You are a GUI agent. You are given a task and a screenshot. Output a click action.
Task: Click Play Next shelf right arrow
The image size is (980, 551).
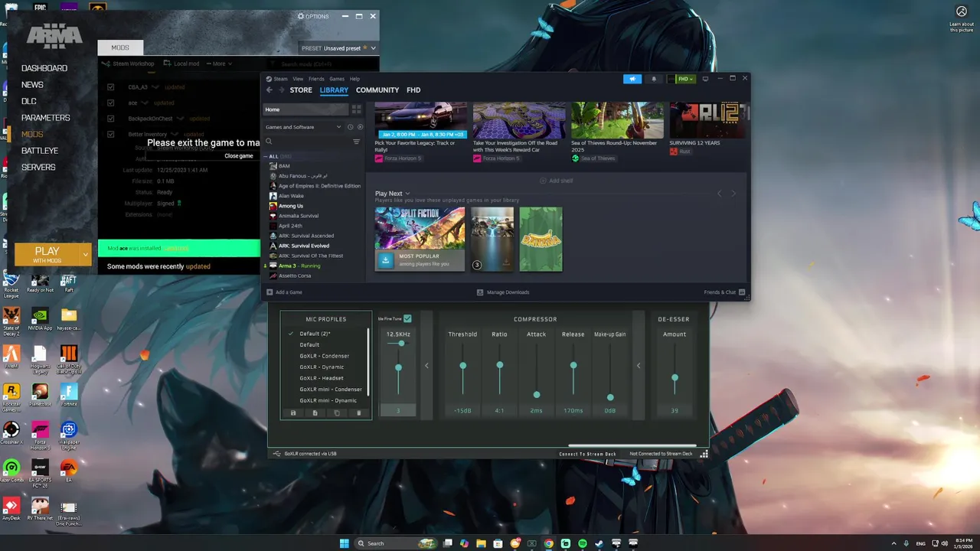coord(733,194)
